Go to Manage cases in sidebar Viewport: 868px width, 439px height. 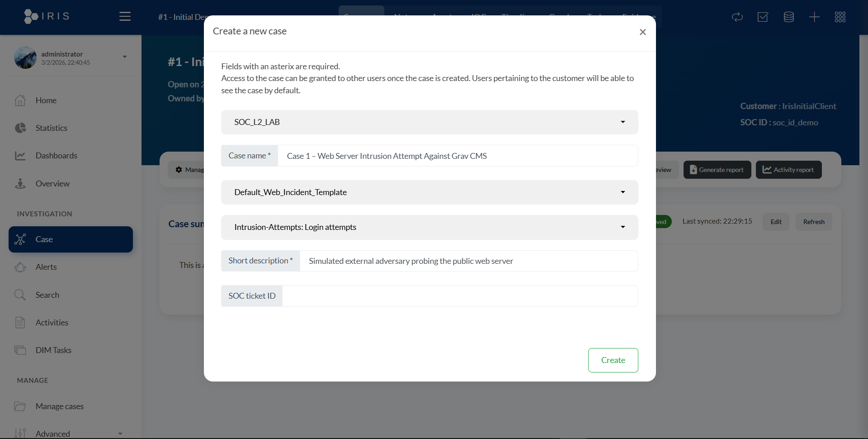(59, 406)
